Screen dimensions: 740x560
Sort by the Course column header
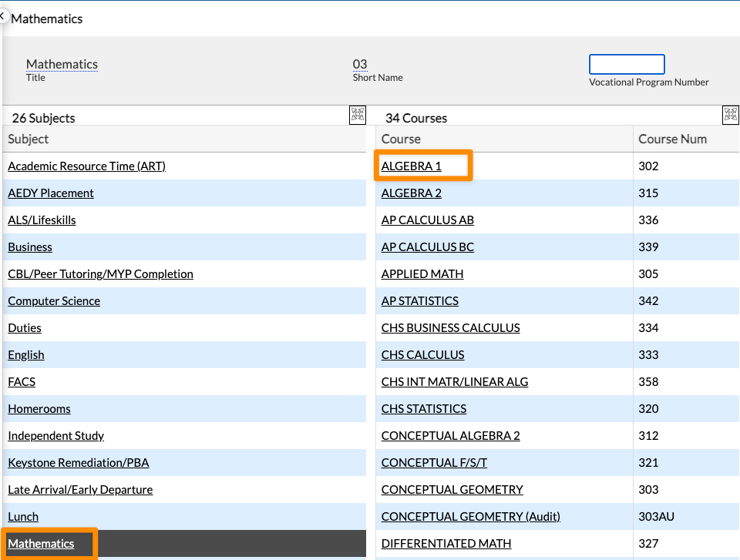(401, 139)
